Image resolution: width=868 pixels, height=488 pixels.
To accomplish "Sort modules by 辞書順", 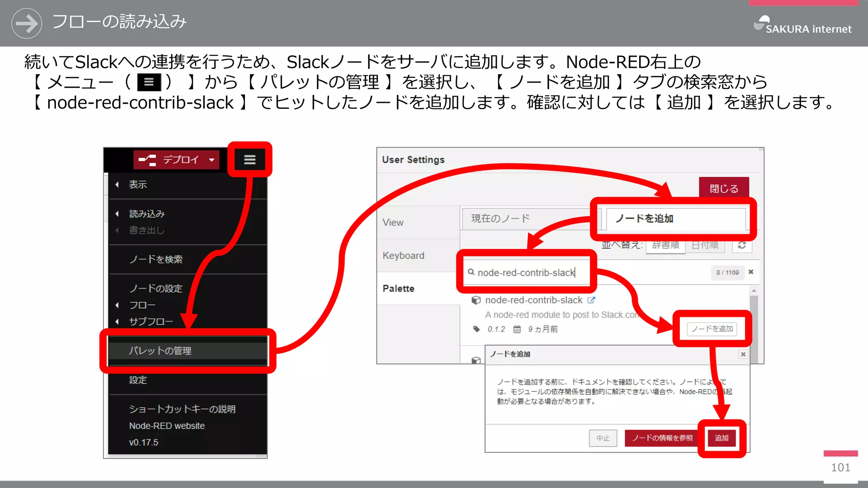I will (665, 245).
